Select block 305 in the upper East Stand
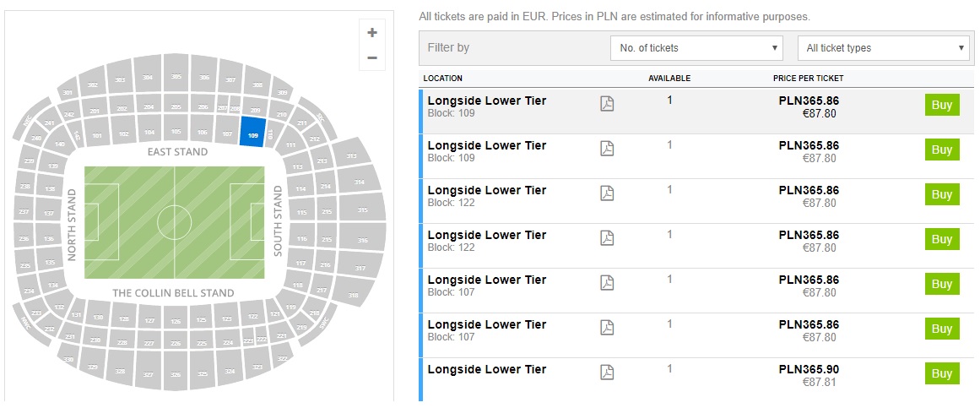Screen dimensions: 980x408 (176, 78)
